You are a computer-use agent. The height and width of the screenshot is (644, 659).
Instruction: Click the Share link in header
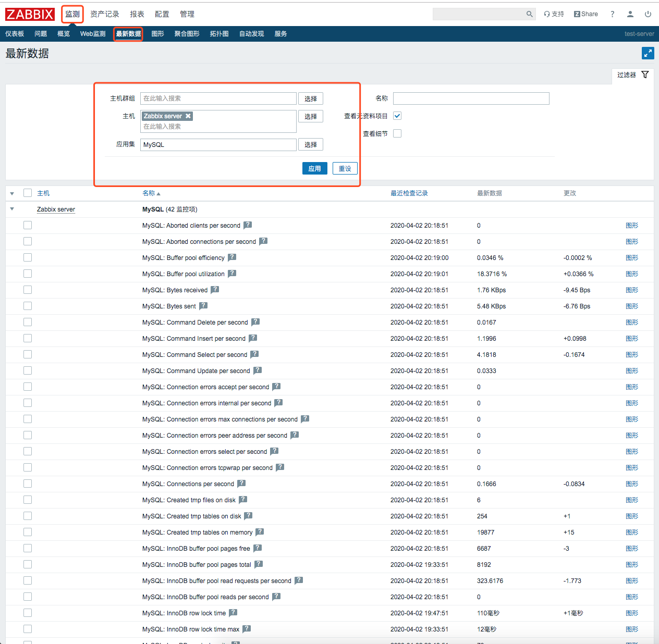(586, 14)
